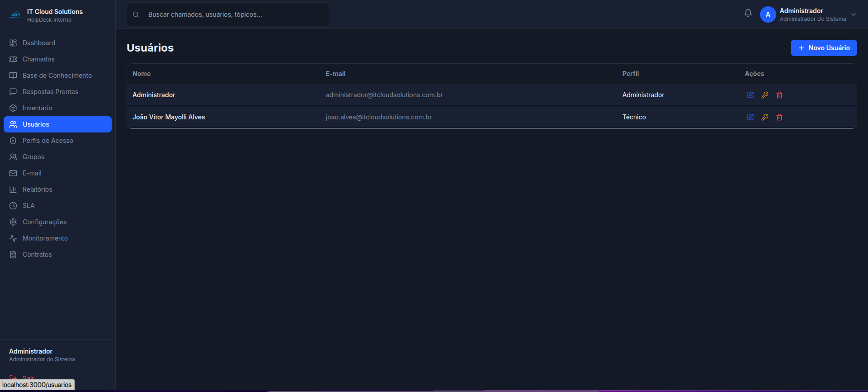
Task: Click the Ações column header
Action: 755,74
